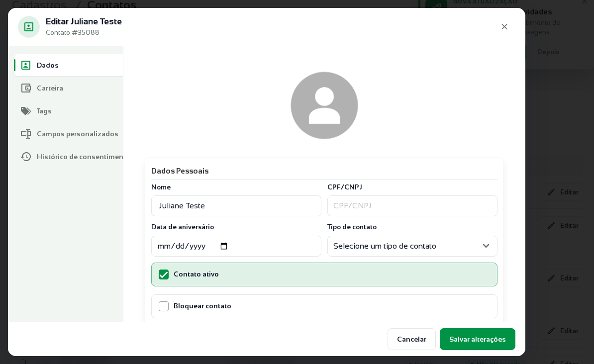The image size is (594, 364).
Task: Open Histórico de consentimento section
Action: pos(69,157)
